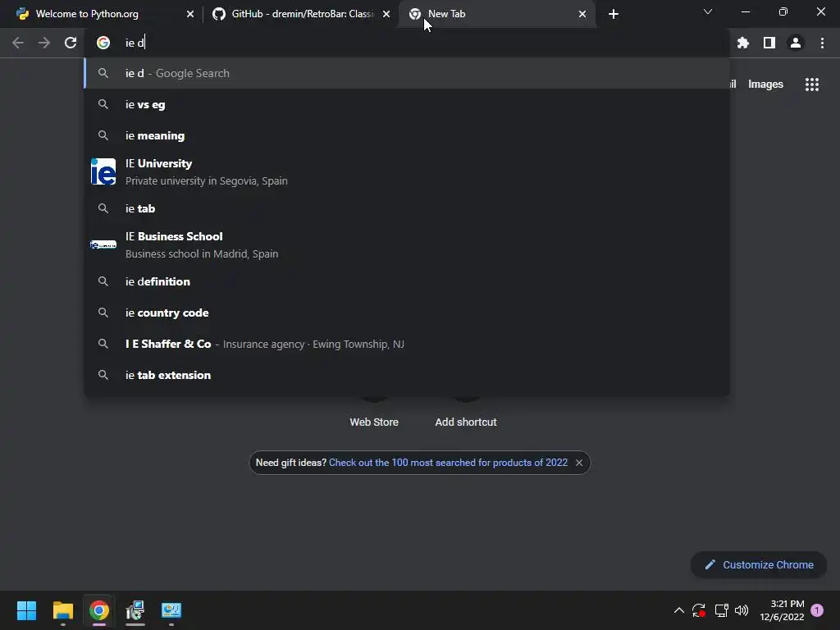Open the 100 most searched products link
This screenshot has height=630, width=840.
448,463
